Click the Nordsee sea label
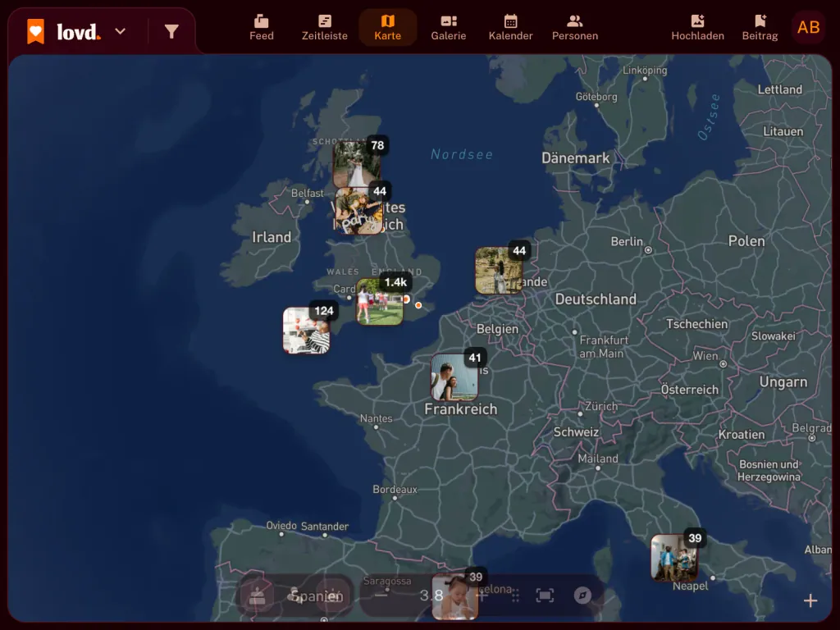This screenshot has width=840, height=630. [x=462, y=154]
